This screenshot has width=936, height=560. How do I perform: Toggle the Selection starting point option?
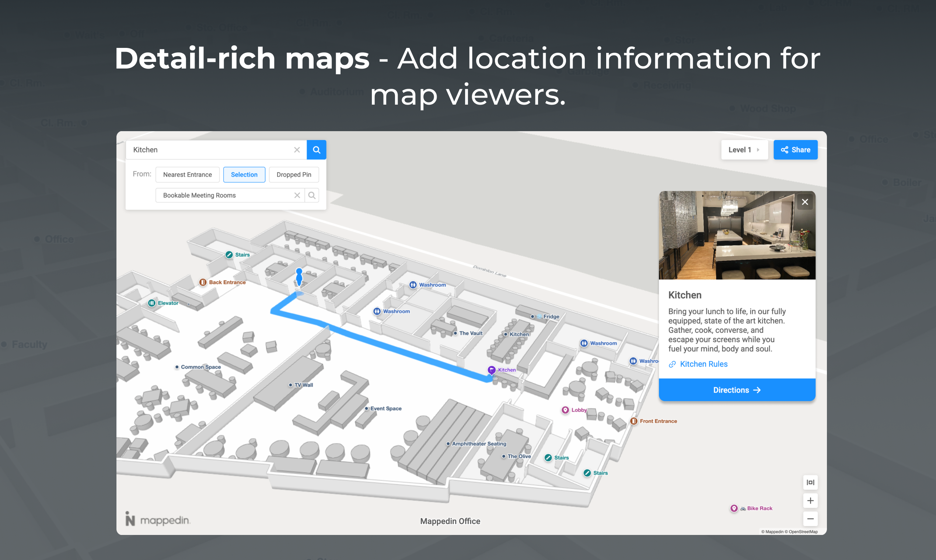coord(244,175)
